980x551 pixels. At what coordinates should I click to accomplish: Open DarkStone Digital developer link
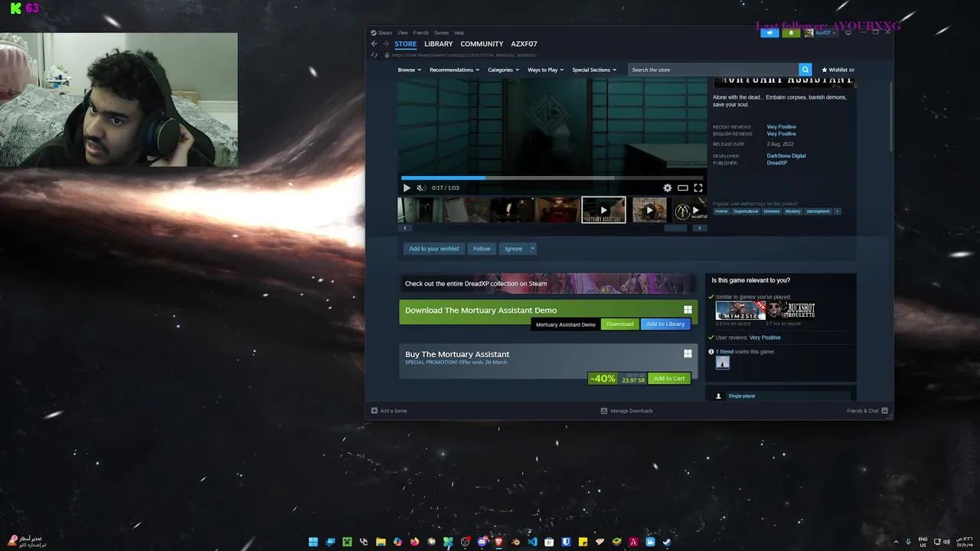point(786,156)
